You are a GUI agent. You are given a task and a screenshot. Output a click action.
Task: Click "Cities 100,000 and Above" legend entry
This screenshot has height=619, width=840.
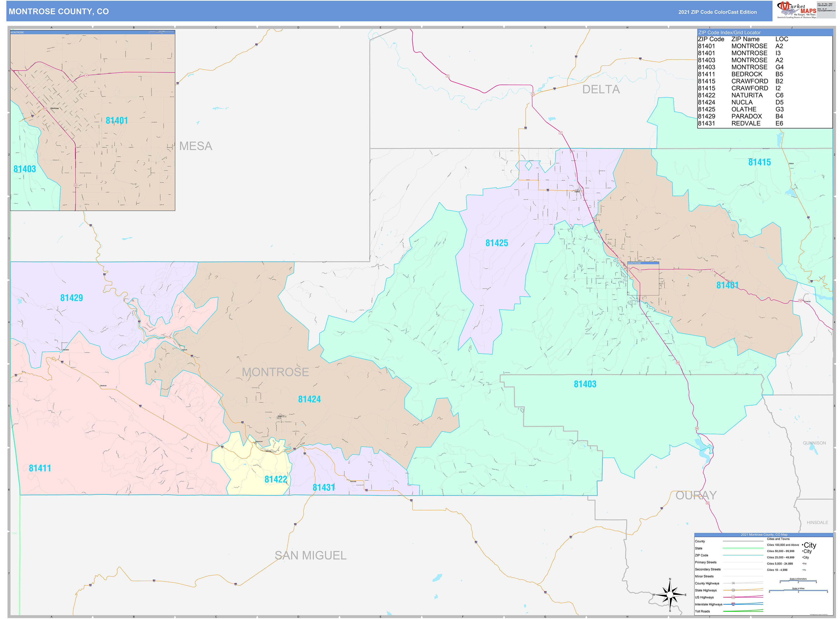click(x=783, y=545)
